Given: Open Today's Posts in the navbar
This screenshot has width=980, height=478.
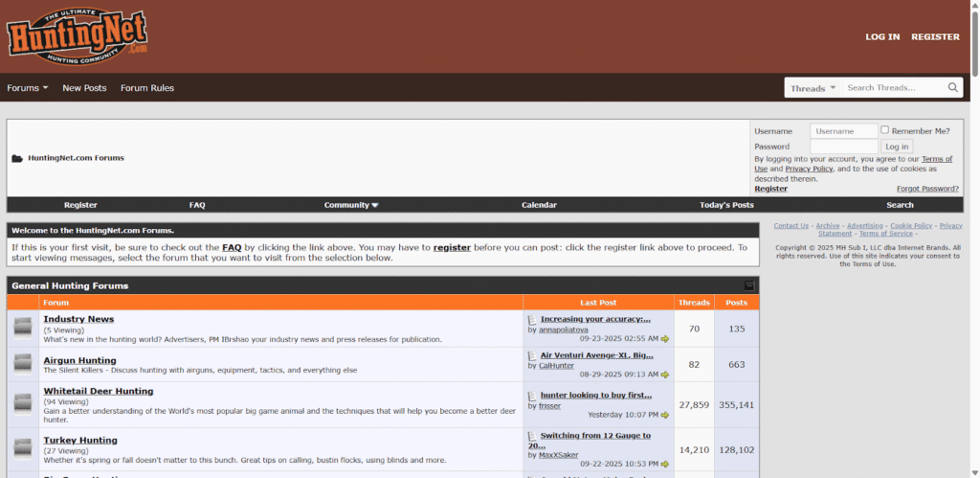Looking at the screenshot, I should point(726,205).
